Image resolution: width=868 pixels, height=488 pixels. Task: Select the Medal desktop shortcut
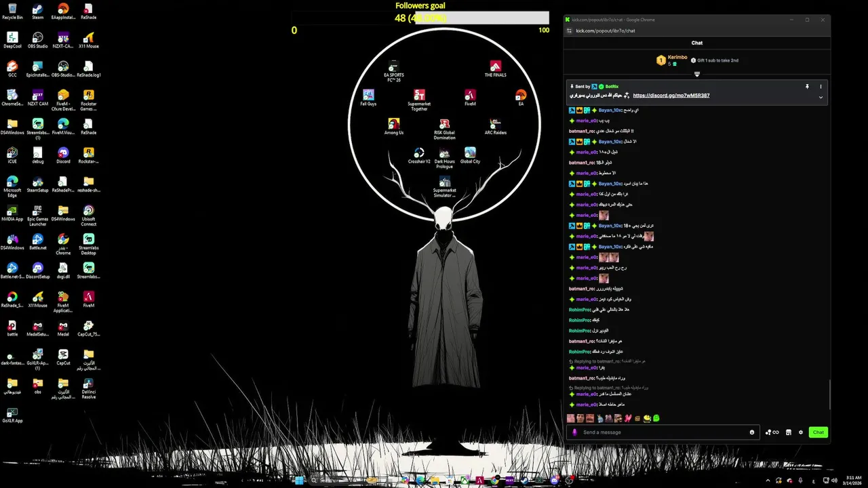63,328
